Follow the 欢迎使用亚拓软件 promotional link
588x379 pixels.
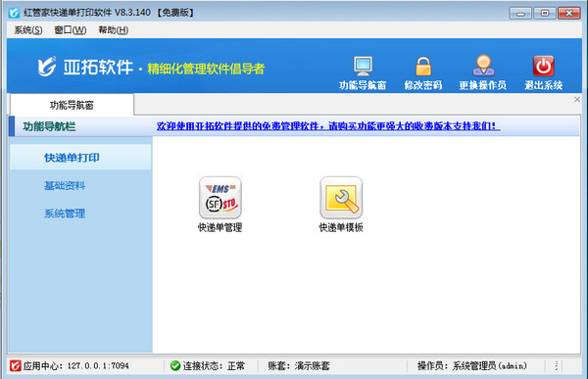point(328,126)
